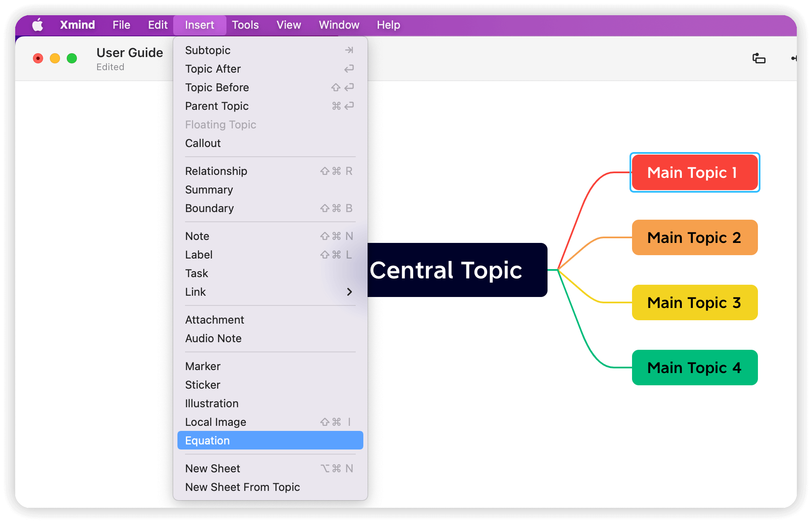Insert a Summary
This screenshot has width=812, height=523.
(270, 190)
